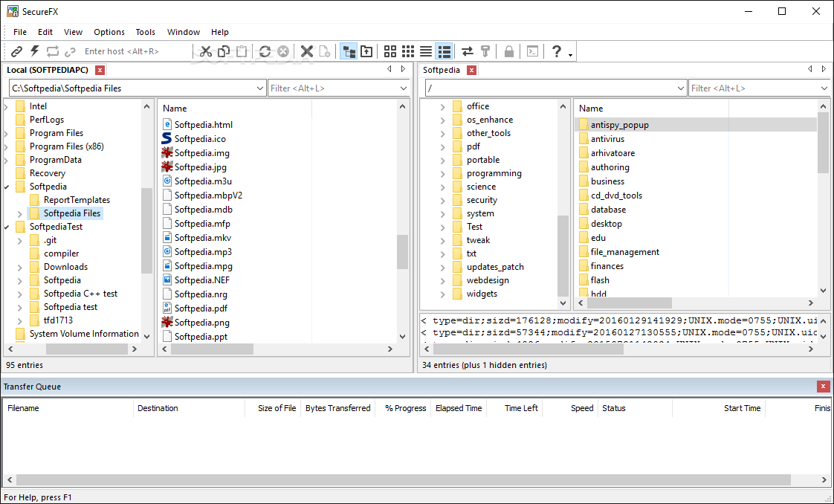Click the Delete X icon in toolbar
Viewport: 834px width, 504px height.
(307, 51)
